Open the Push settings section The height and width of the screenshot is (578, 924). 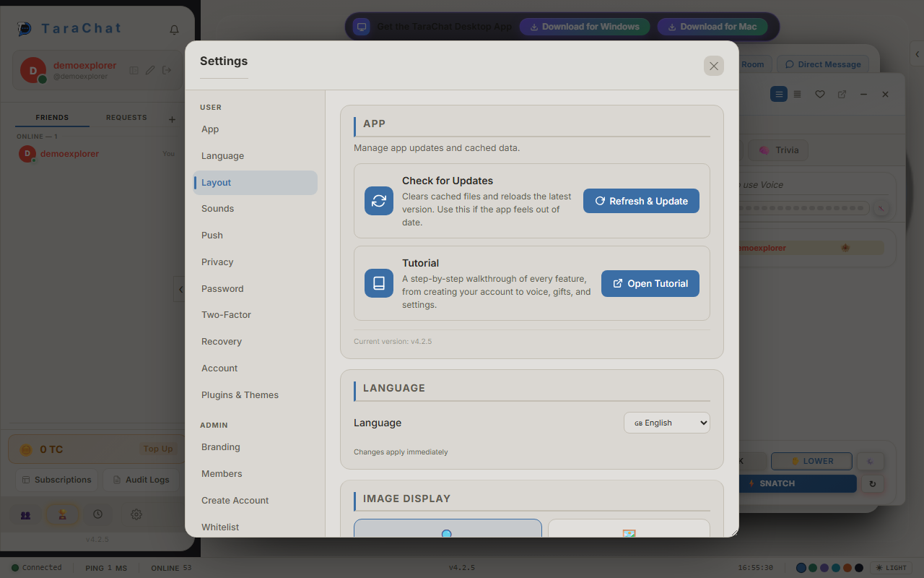(x=256, y=236)
